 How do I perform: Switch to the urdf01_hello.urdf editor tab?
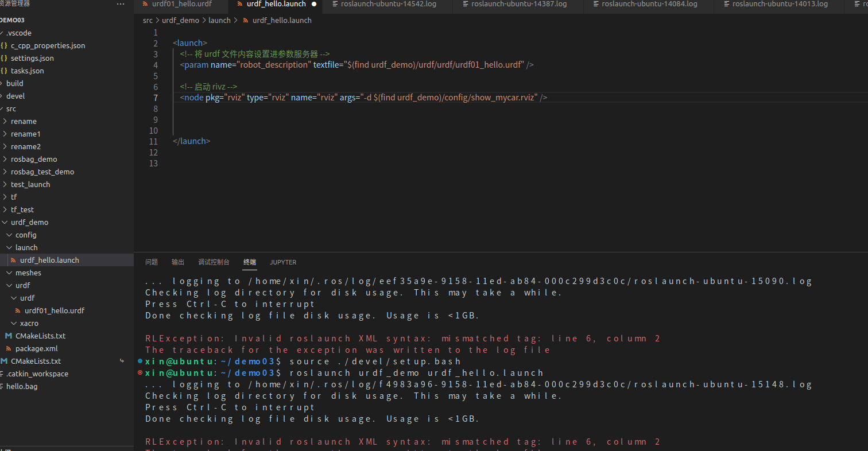tap(181, 4)
